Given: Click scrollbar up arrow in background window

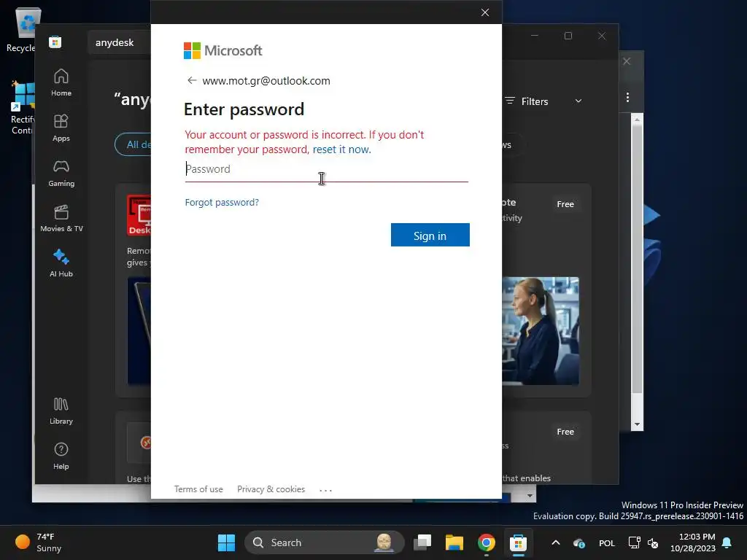Looking at the screenshot, I should (637, 119).
